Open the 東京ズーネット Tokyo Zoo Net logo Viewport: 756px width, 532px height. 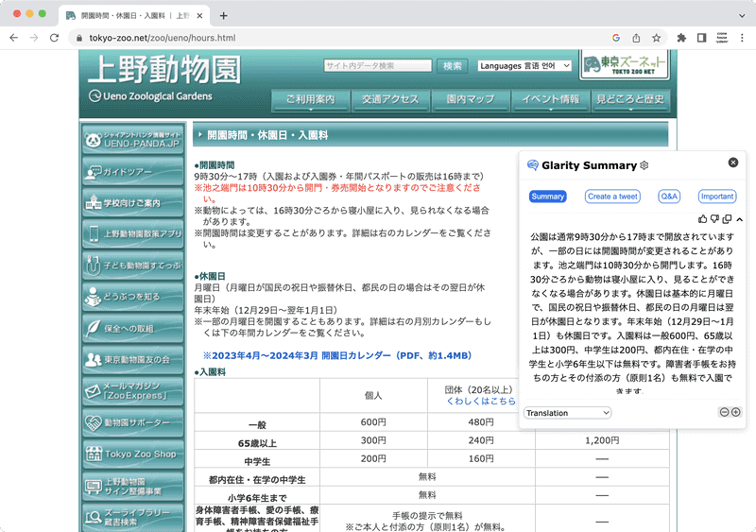pyautogui.click(x=625, y=64)
